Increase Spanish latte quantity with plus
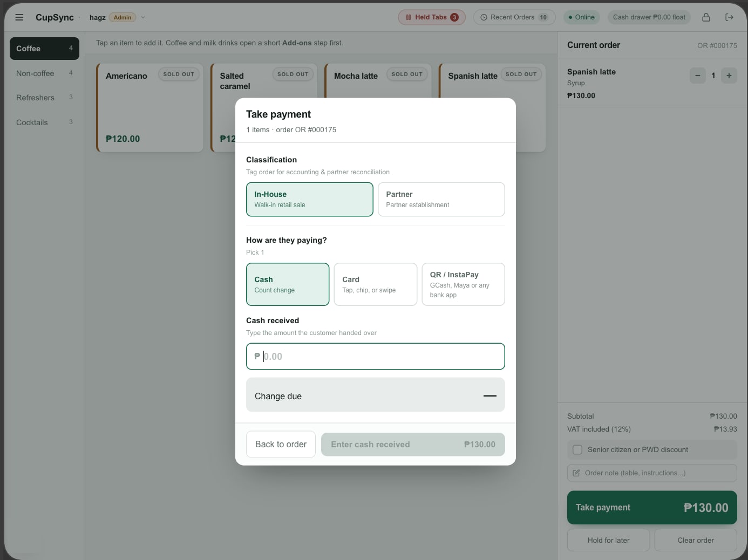748x560 pixels. pos(729,76)
